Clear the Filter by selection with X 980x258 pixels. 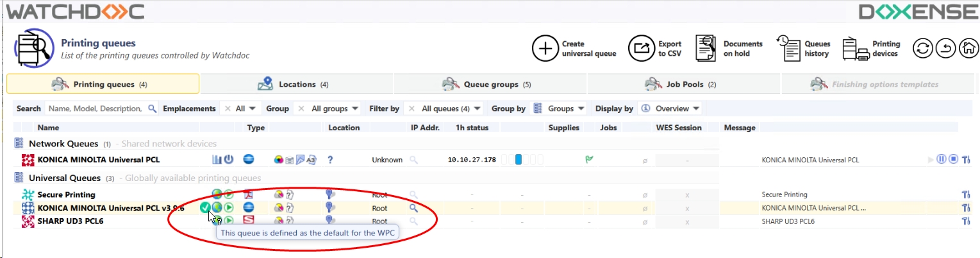pyautogui.click(x=411, y=109)
